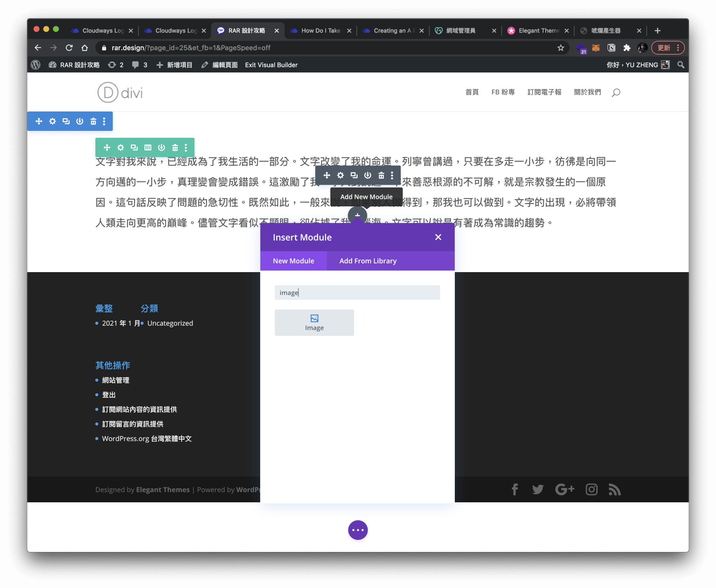Image resolution: width=716 pixels, height=588 pixels.
Task: Select the New Module tab
Action: 293,261
